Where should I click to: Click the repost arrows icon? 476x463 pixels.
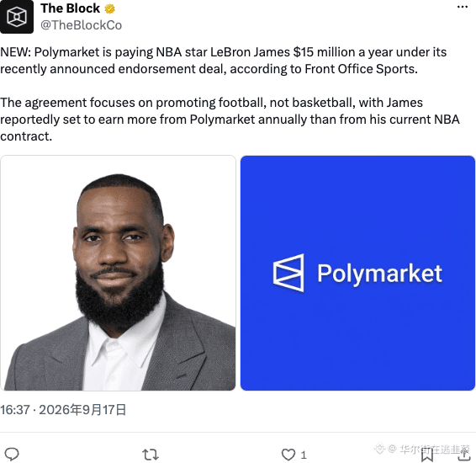[151, 455]
